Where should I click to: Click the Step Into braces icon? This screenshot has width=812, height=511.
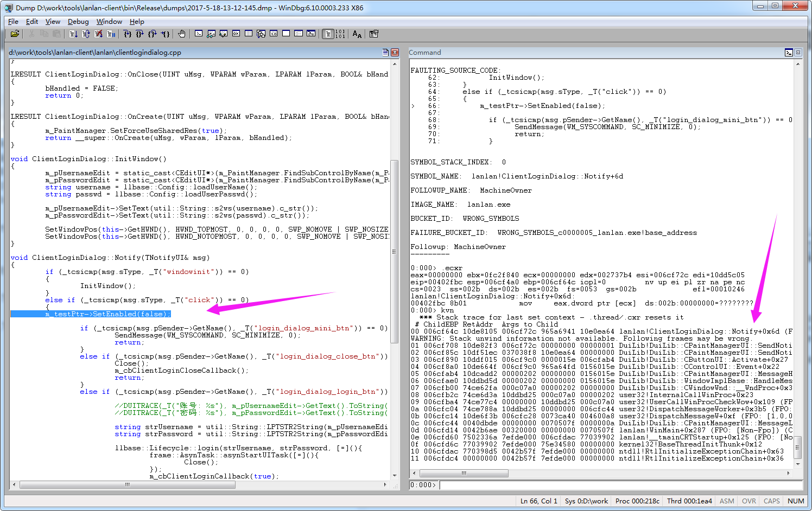point(127,34)
